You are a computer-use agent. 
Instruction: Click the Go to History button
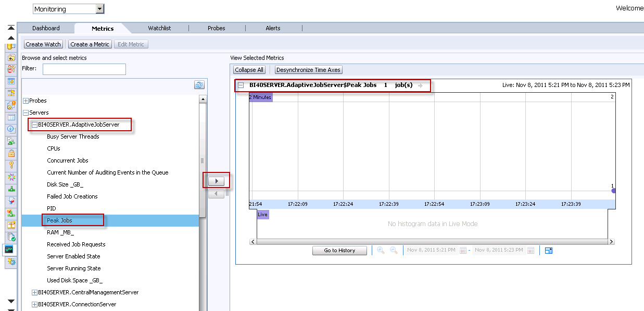339,251
